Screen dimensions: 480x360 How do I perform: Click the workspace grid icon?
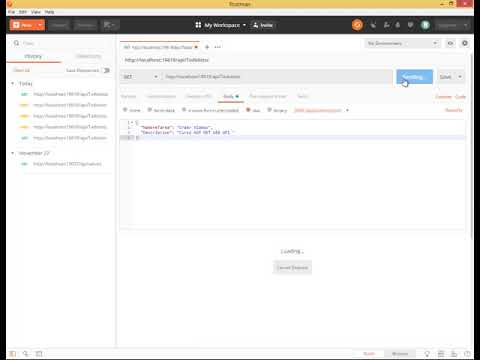point(198,25)
